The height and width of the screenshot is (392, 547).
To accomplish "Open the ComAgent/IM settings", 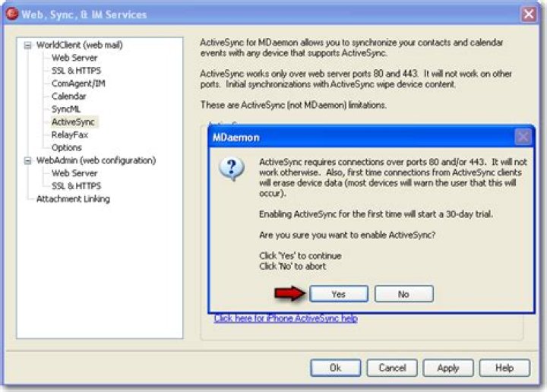I will (x=78, y=84).
